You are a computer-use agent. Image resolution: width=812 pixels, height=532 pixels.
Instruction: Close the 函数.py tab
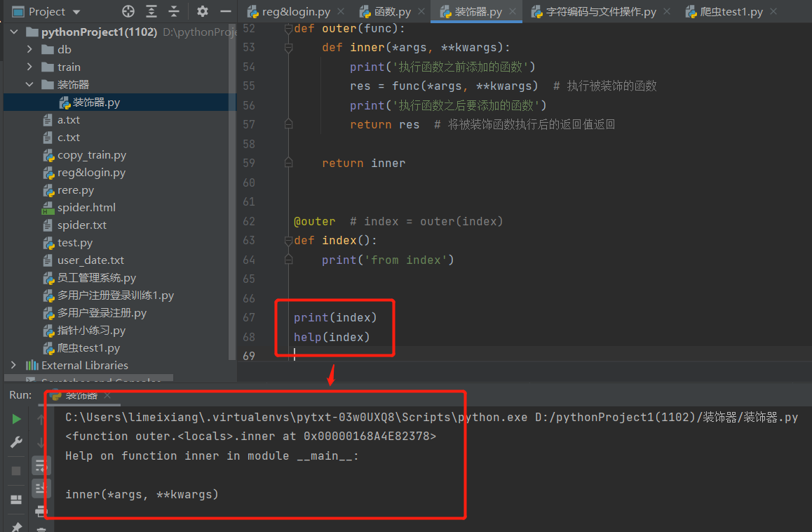(x=421, y=11)
